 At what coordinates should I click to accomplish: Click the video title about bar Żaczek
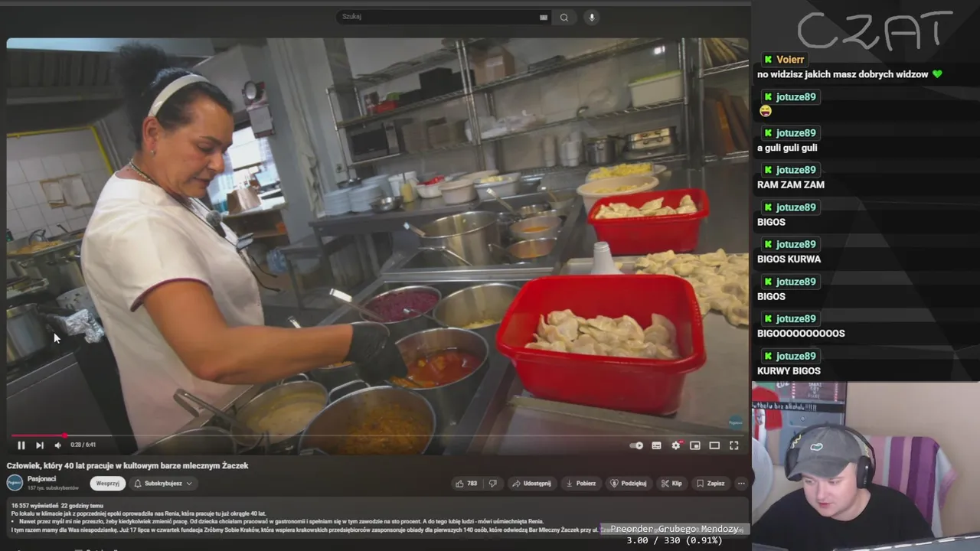tap(128, 465)
